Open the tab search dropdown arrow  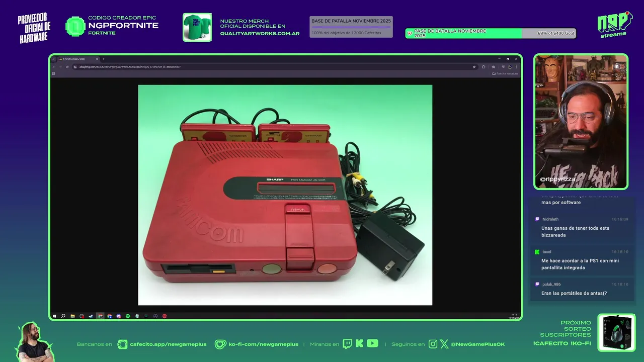tap(53, 59)
